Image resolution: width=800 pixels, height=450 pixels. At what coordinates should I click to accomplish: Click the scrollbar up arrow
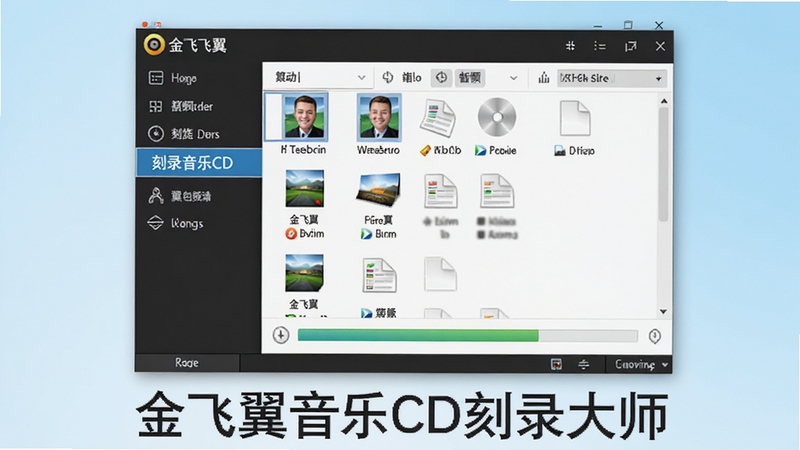tap(664, 101)
